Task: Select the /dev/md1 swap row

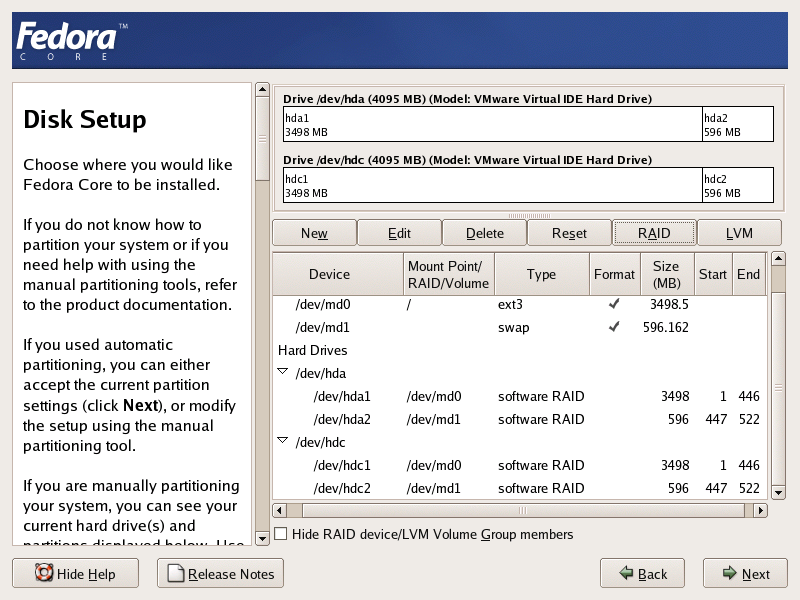Action: pos(519,327)
